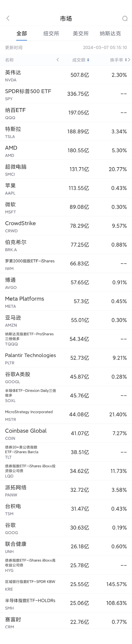This screenshot has height=644, width=132.
Task: Open SPDR标普500 ETF SPY row
Action: pos(66,94)
